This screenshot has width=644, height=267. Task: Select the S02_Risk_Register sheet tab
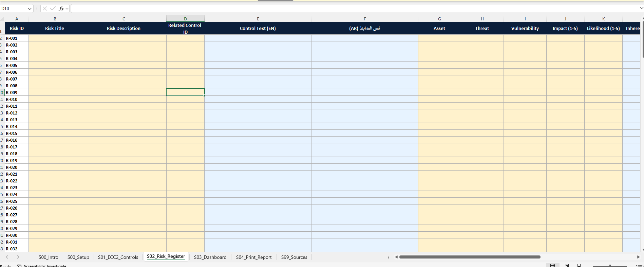(166, 256)
